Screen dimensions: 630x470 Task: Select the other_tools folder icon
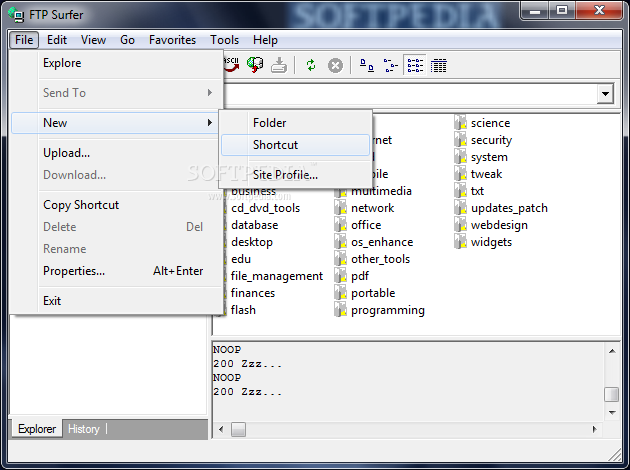(x=341, y=259)
